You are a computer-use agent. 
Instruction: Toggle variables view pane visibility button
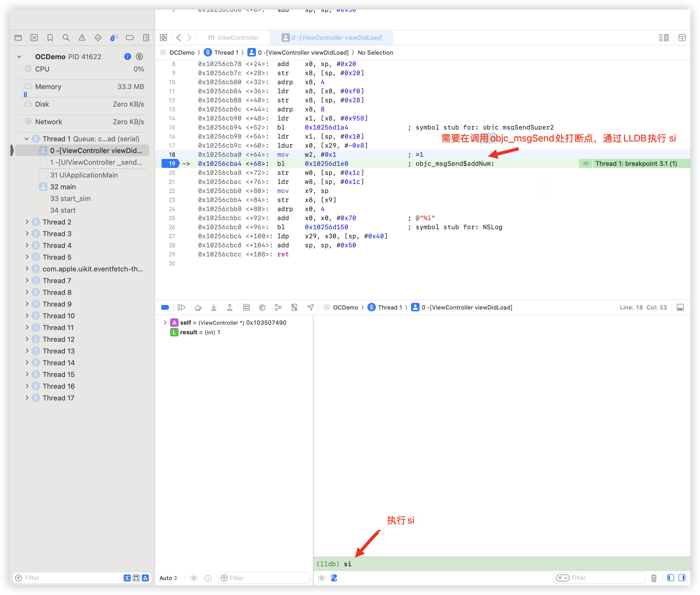(x=670, y=578)
